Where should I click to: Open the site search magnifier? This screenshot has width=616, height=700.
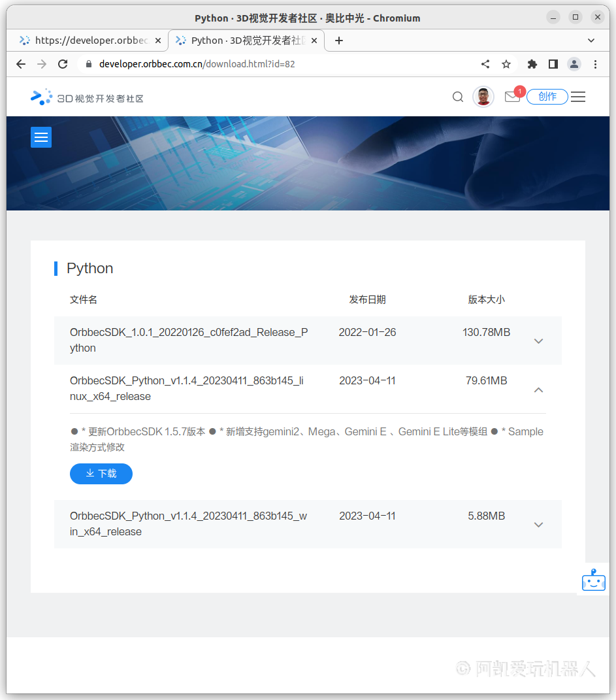(458, 97)
